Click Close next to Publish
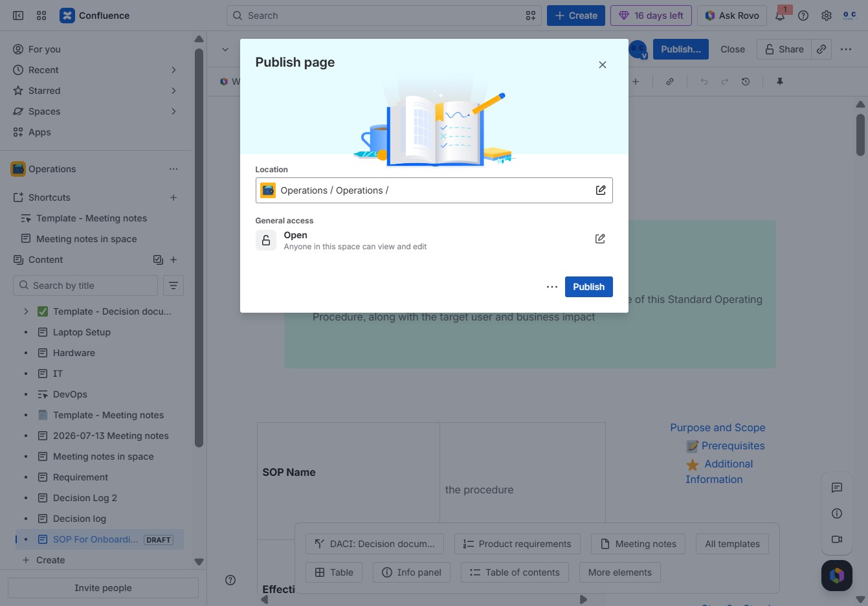Screen dimensions: 868x606 (x=733, y=49)
